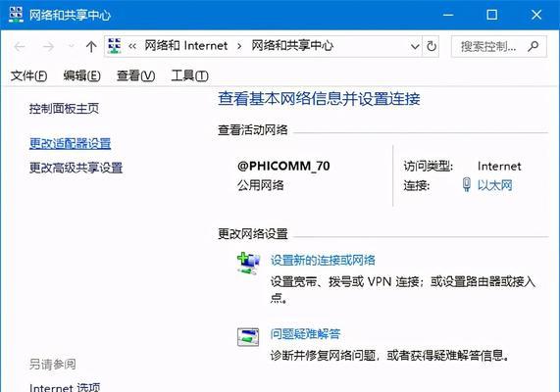Click the set up new connection icon
Screen dimensions: 560x392
(x=248, y=263)
